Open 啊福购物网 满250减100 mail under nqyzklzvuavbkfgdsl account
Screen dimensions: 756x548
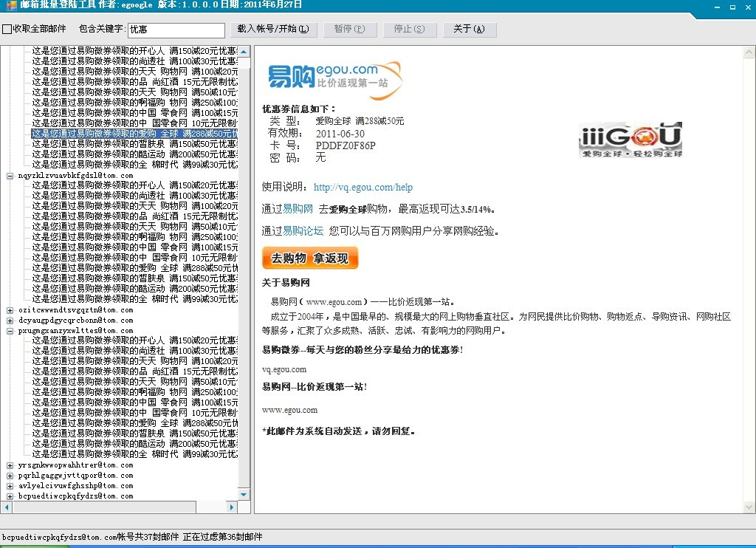134,237
